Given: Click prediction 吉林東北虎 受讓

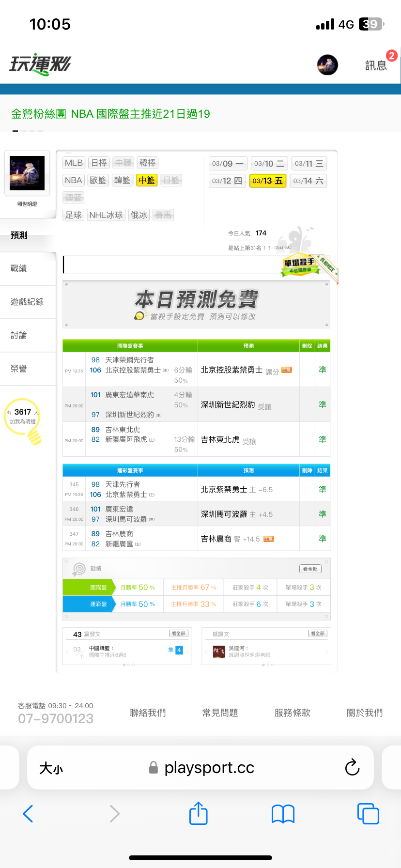Looking at the screenshot, I should click(229, 440).
